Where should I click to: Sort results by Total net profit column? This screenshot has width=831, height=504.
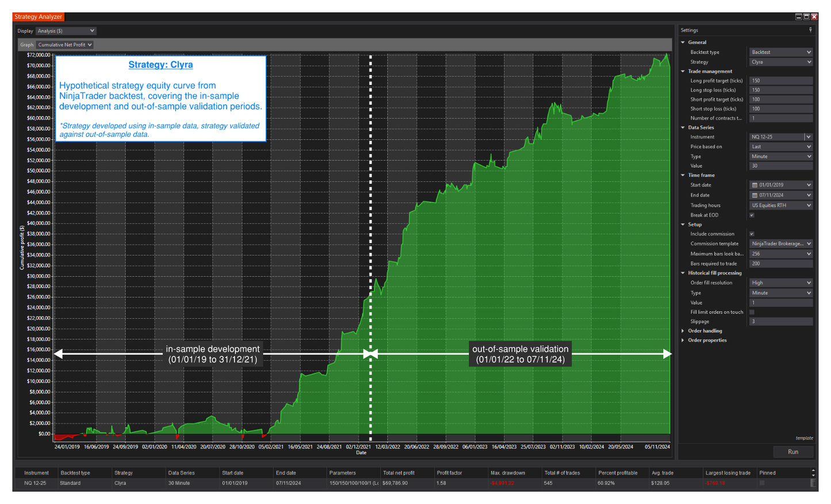tap(399, 473)
